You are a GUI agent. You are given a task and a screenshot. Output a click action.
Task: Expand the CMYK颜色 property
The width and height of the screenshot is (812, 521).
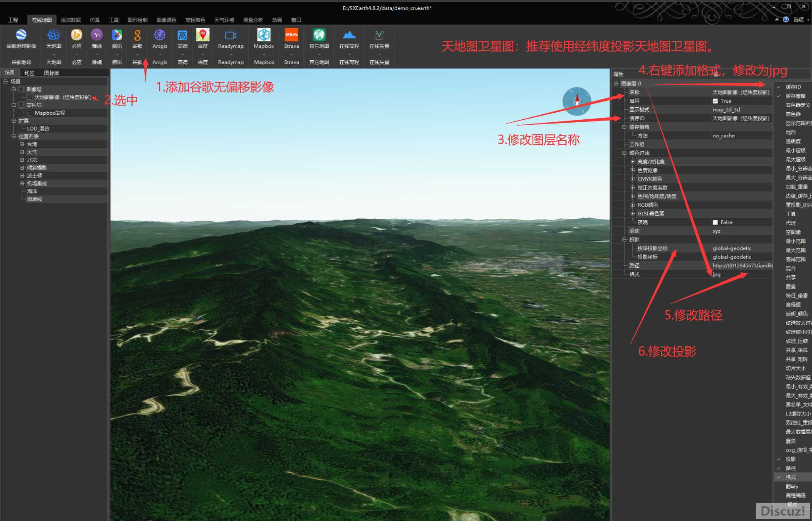632,179
